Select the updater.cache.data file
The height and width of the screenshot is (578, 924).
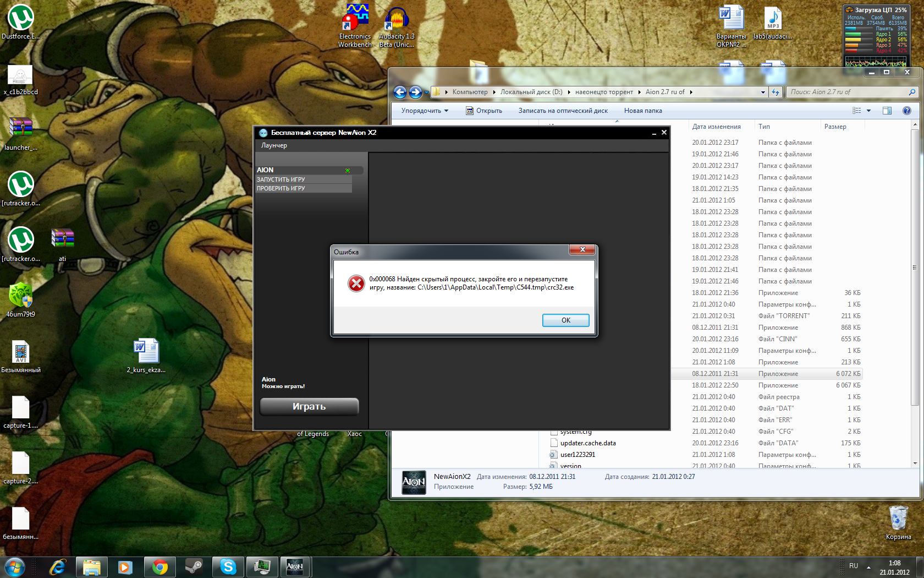tap(588, 443)
